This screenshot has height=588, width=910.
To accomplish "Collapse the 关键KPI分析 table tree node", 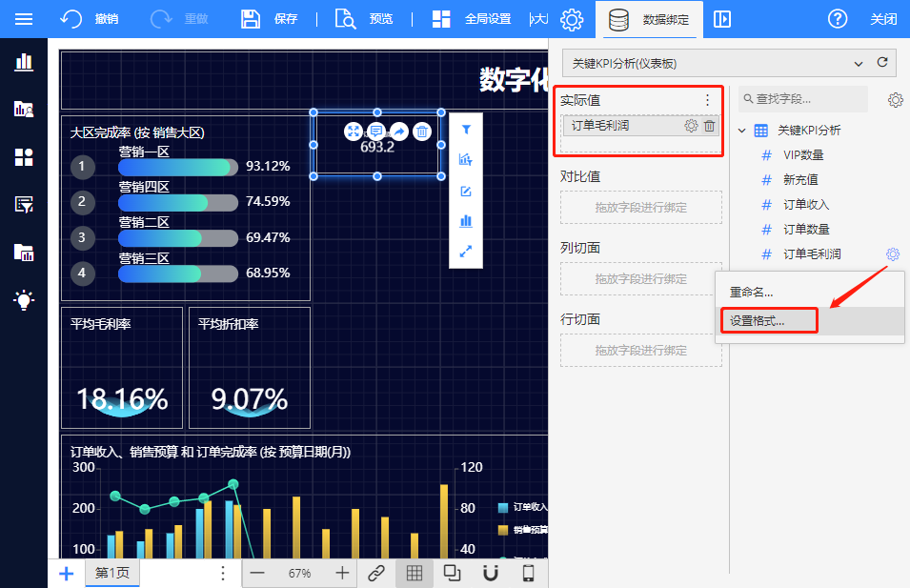I will click(x=743, y=131).
